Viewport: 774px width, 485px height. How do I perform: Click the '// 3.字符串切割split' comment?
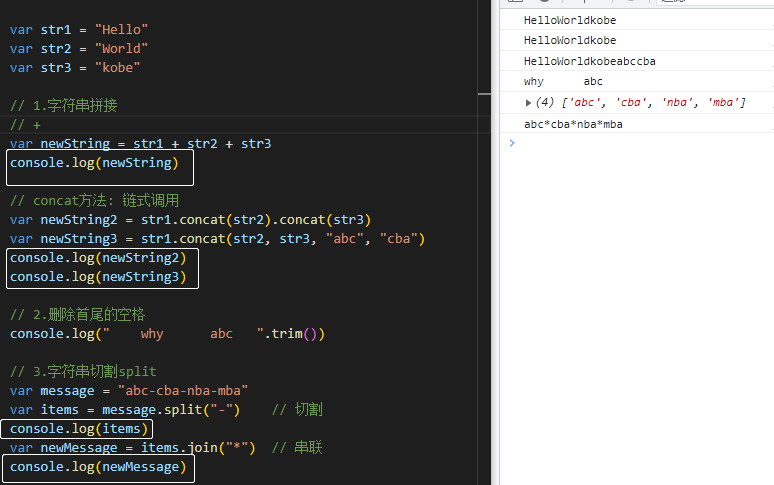click(83, 372)
